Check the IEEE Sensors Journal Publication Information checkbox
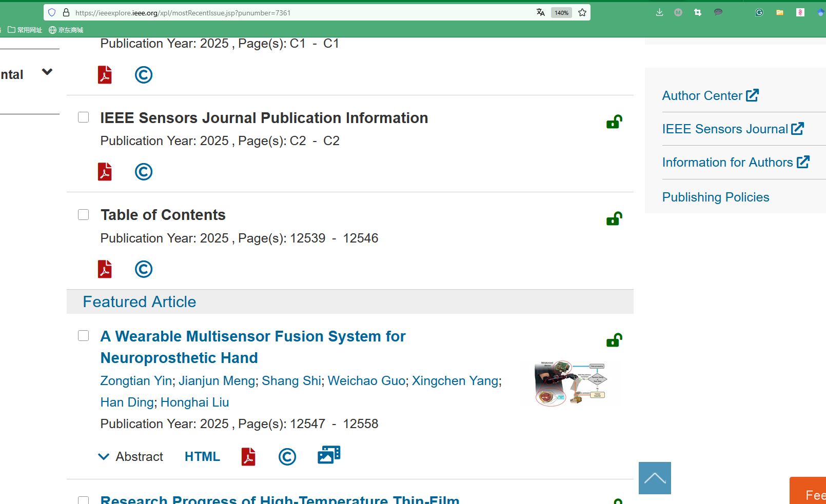The height and width of the screenshot is (504, 826). [x=84, y=117]
